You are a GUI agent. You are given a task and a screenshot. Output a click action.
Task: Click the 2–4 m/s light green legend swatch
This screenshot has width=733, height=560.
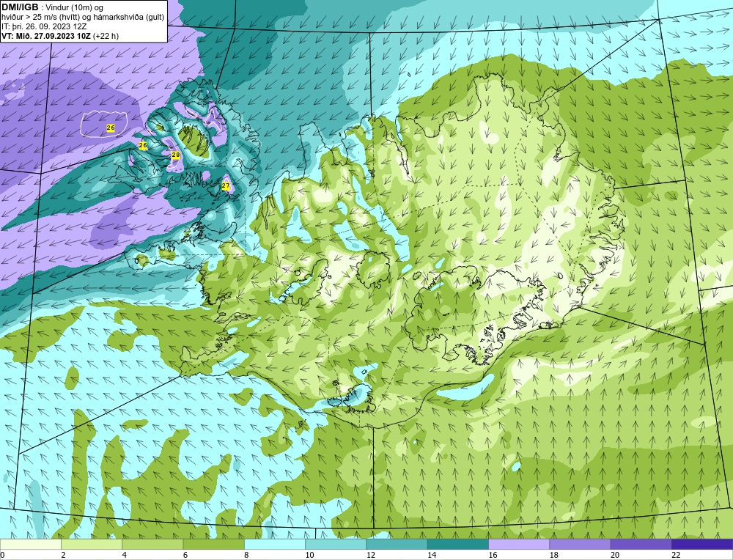[x=92, y=544]
